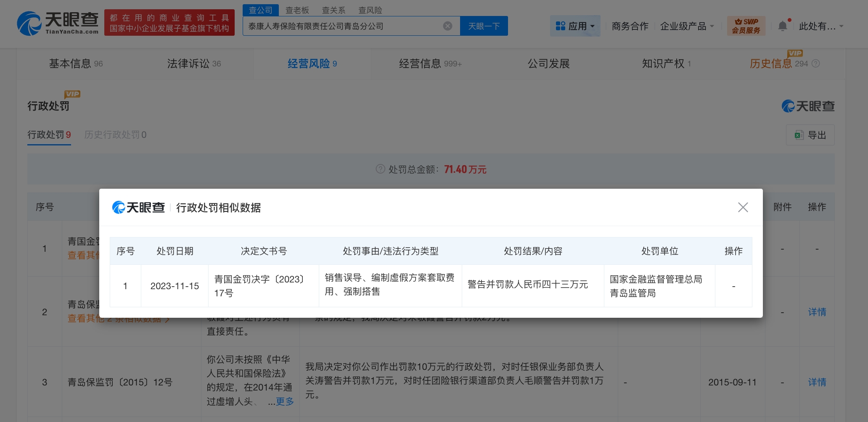868x422 pixels.
Task: Switch to 法律诉讼 tab
Action: point(194,63)
